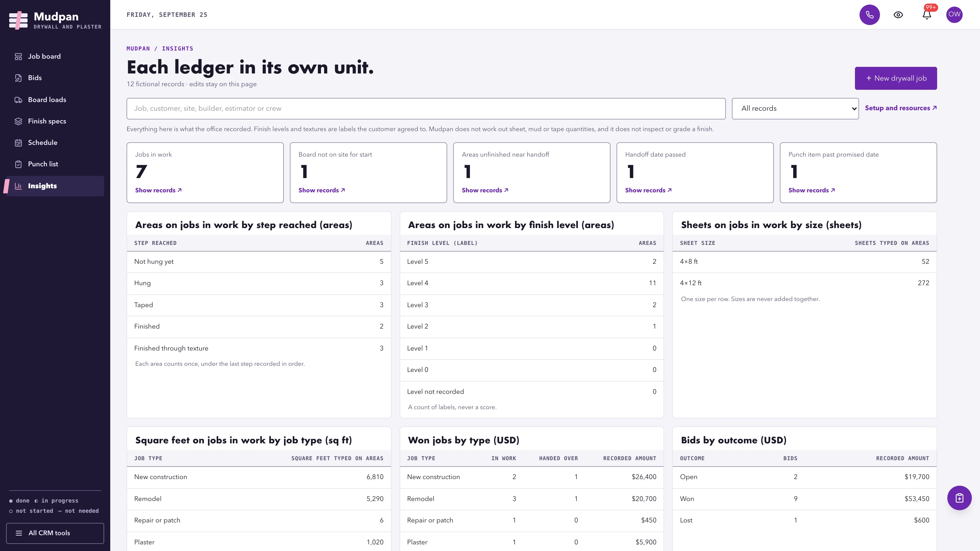This screenshot has width=980, height=551.
Task: Click the Bids document icon
Action: (18, 78)
